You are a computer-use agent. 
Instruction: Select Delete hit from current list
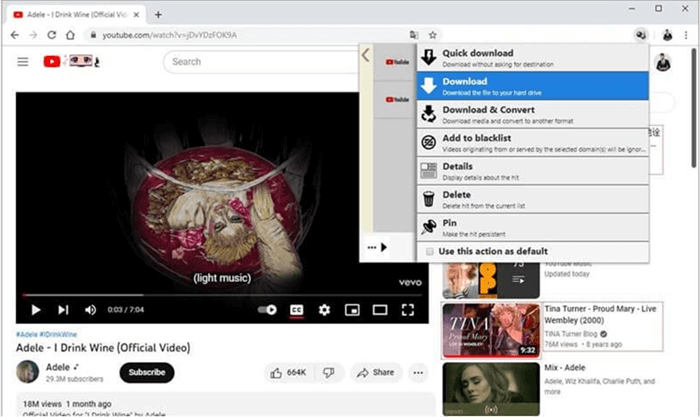533,200
